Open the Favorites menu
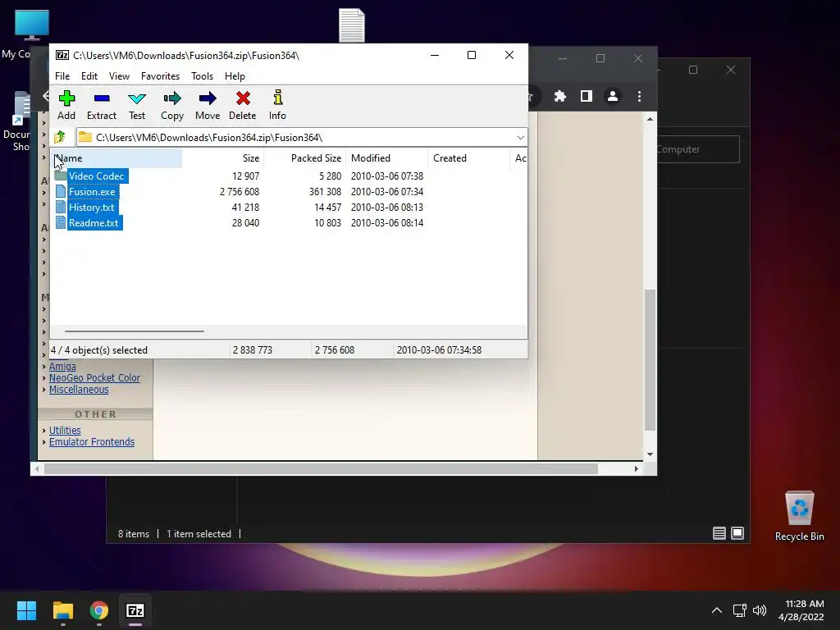This screenshot has width=840, height=630. pos(160,76)
